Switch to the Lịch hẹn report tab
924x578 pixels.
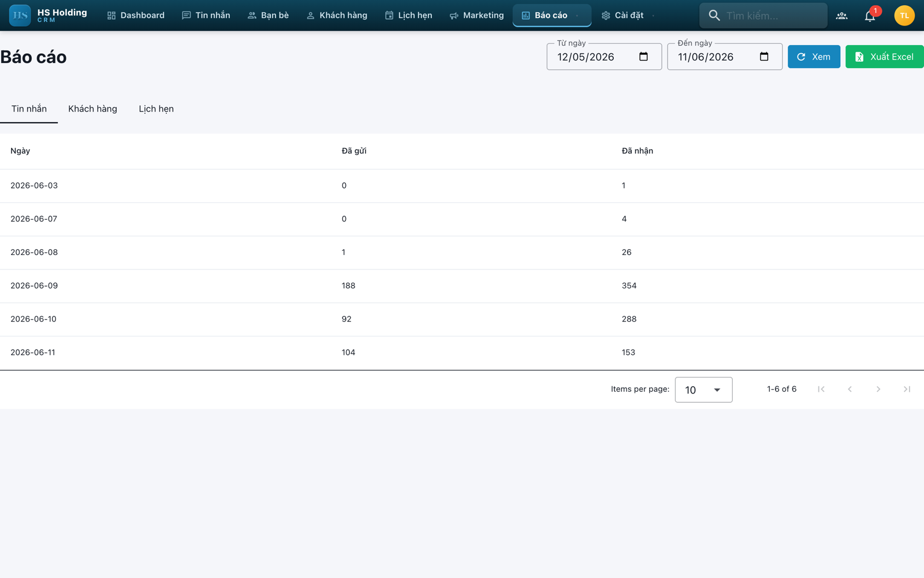coord(156,109)
